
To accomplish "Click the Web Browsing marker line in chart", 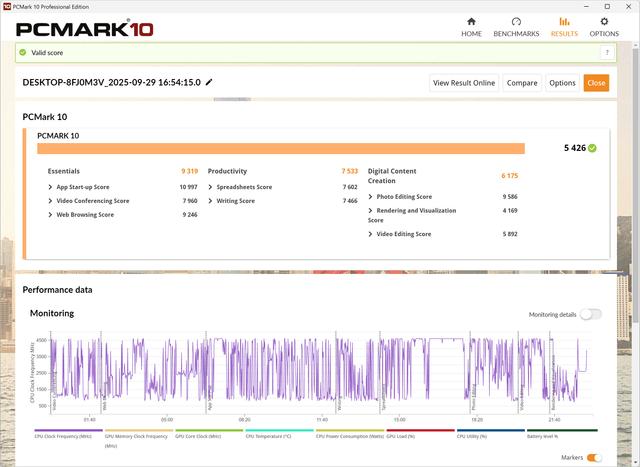I will [101, 371].
